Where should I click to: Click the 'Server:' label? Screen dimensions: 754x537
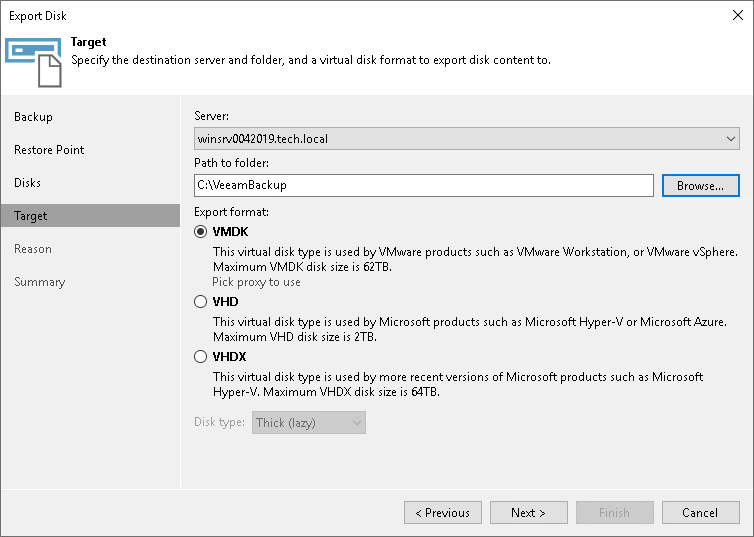(212, 116)
